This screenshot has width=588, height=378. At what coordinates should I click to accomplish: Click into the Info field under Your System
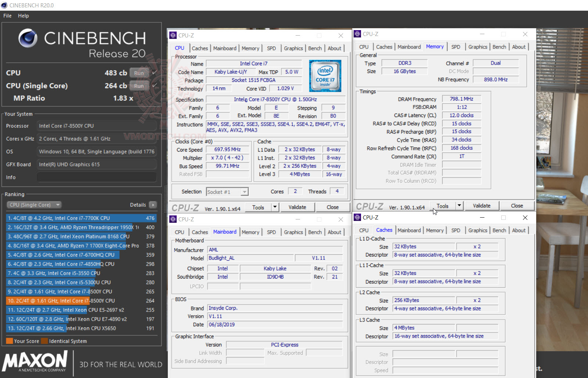point(97,177)
